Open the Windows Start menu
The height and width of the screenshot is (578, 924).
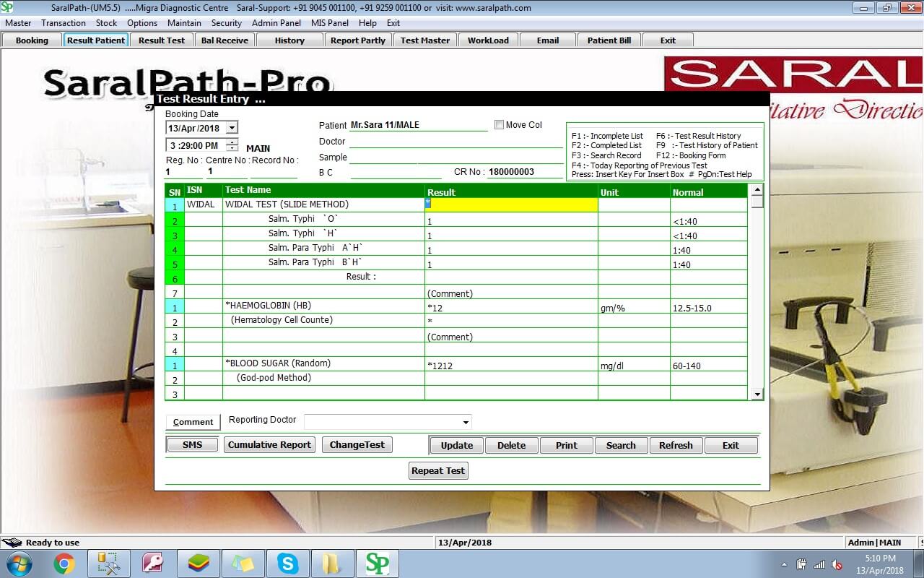(x=19, y=564)
